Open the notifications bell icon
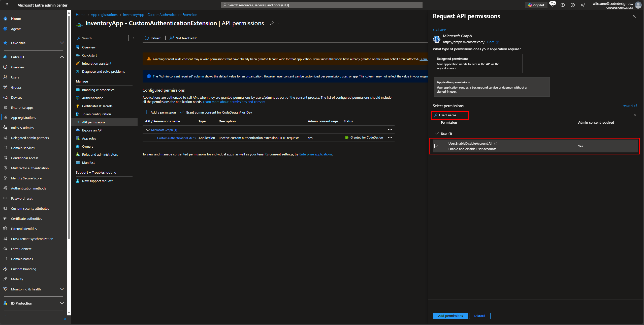This screenshot has height=325, width=644. coord(553,5)
